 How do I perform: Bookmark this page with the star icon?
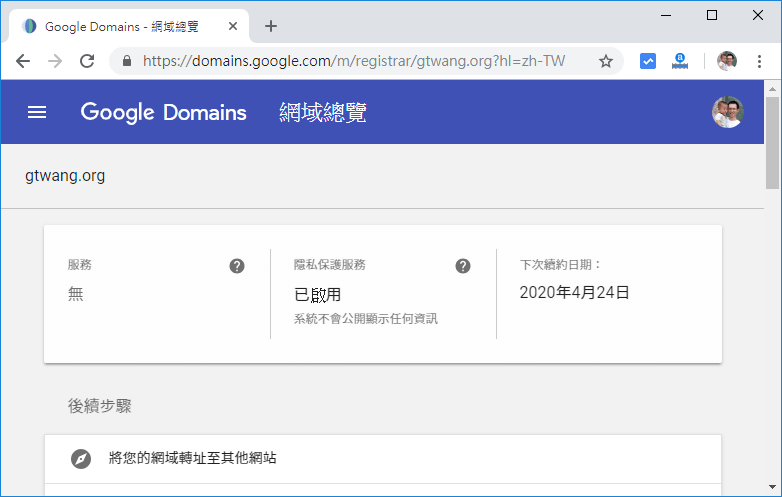(x=605, y=61)
